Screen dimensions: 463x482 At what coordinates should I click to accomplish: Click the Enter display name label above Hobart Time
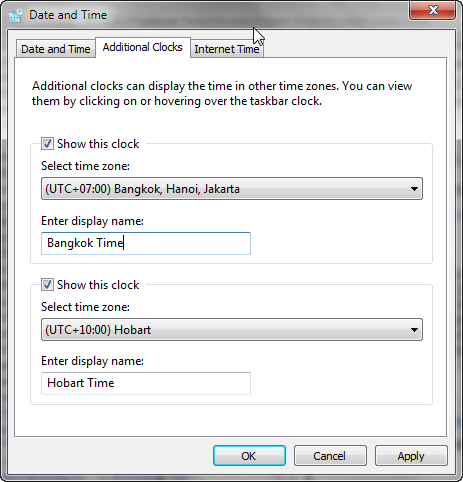(x=92, y=361)
